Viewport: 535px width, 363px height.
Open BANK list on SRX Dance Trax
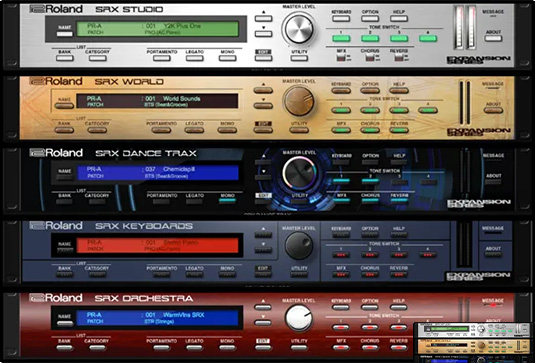tap(64, 202)
